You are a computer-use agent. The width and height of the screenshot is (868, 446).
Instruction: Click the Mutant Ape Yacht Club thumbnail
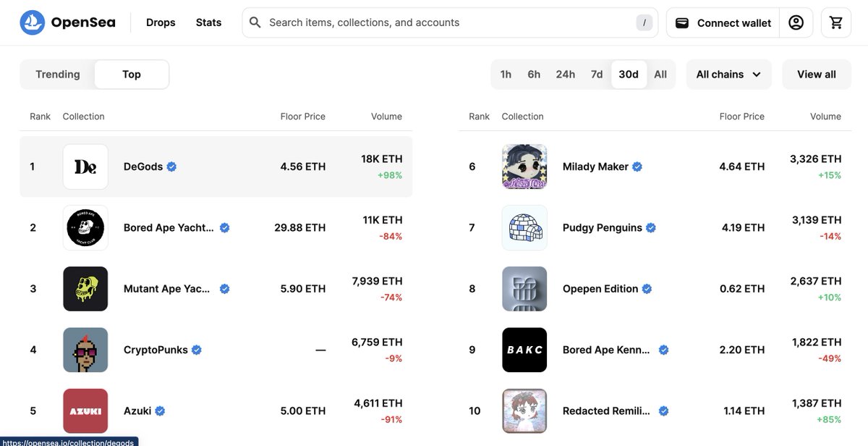85,289
